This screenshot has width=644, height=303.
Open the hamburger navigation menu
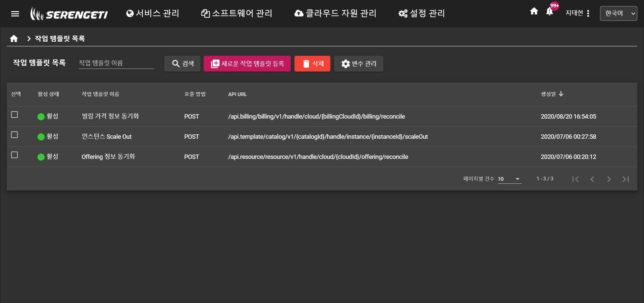(x=15, y=14)
